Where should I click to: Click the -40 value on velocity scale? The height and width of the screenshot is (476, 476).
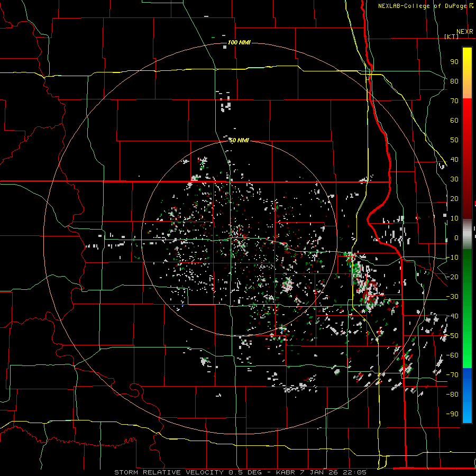click(x=452, y=316)
